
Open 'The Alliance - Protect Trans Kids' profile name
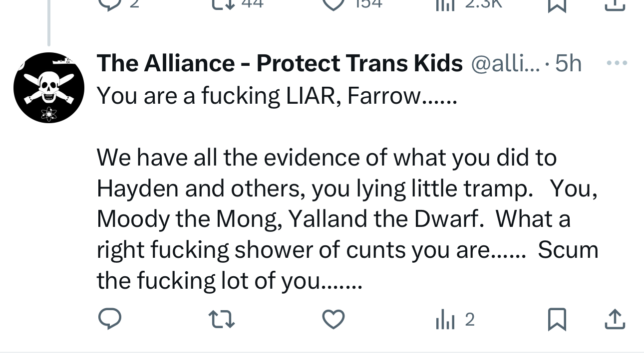280,64
